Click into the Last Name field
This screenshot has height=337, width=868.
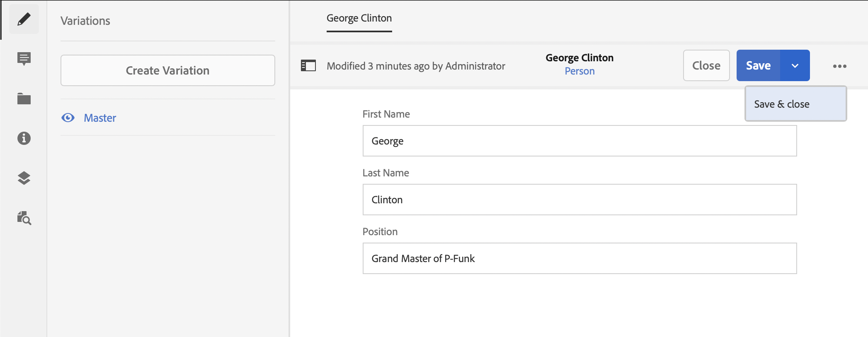click(x=579, y=200)
